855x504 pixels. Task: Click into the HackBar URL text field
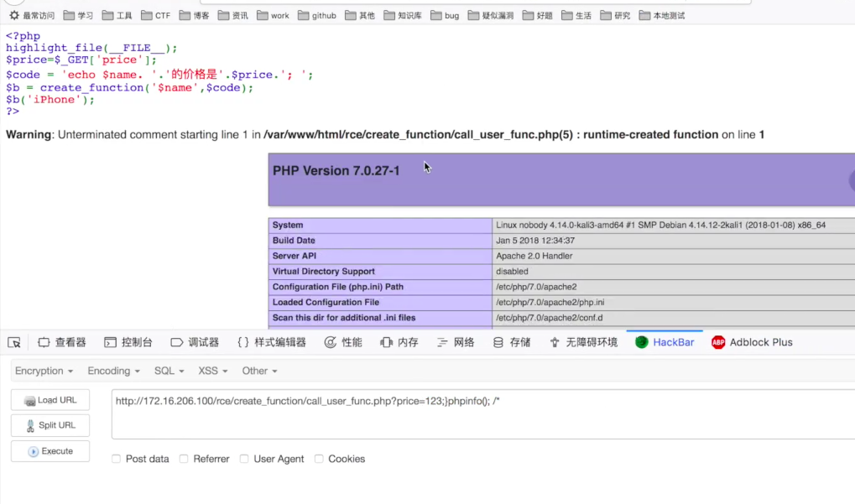click(x=483, y=414)
